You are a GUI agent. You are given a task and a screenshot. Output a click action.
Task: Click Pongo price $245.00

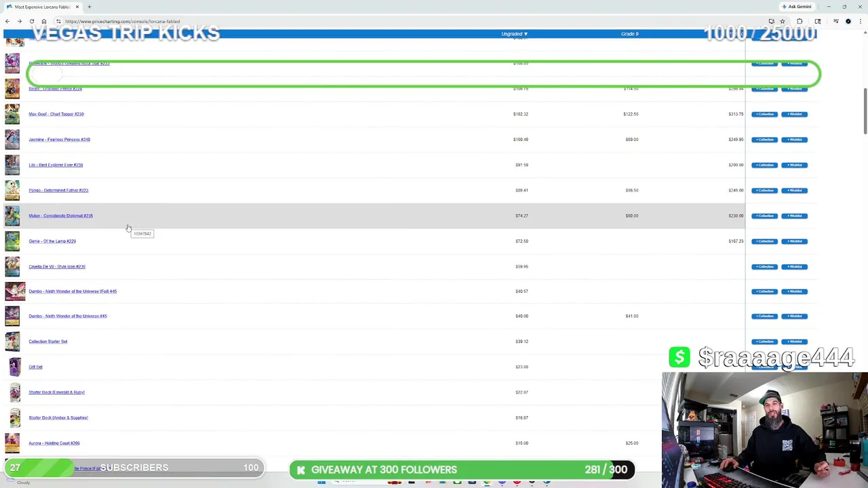click(736, 190)
